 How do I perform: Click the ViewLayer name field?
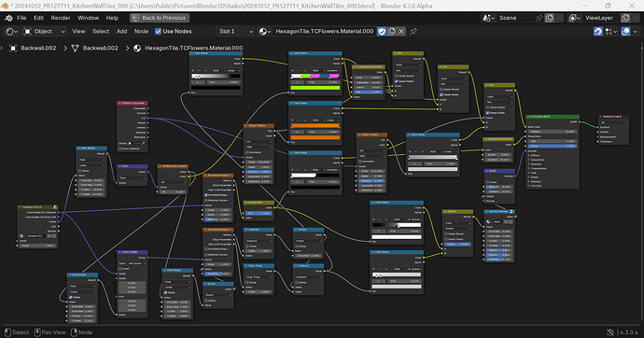pos(601,18)
